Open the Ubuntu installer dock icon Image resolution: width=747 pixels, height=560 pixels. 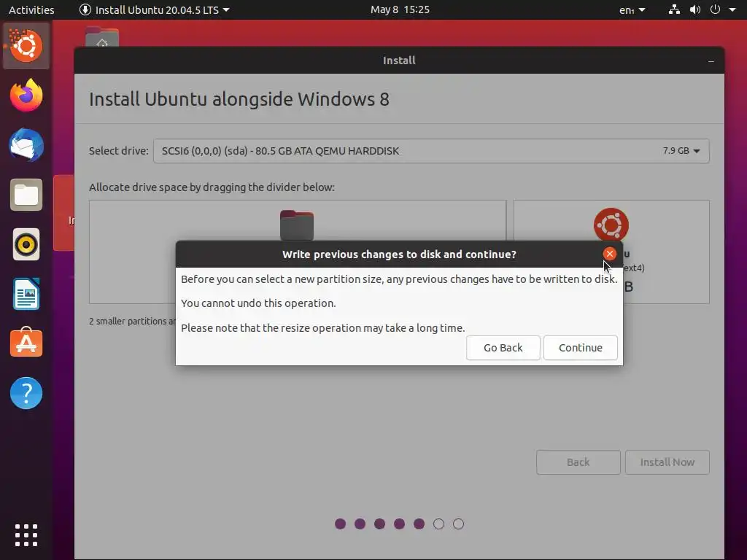tap(26, 46)
